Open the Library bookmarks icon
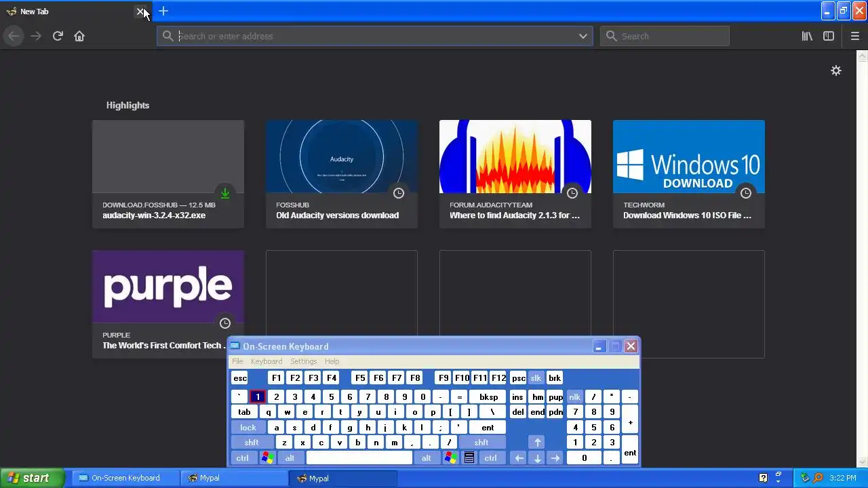This screenshot has height=488, width=868. (807, 36)
